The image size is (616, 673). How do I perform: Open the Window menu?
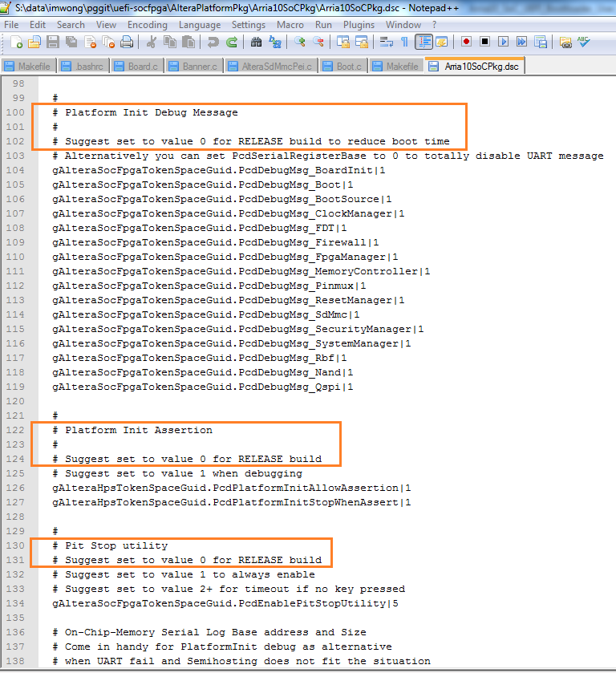(403, 25)
